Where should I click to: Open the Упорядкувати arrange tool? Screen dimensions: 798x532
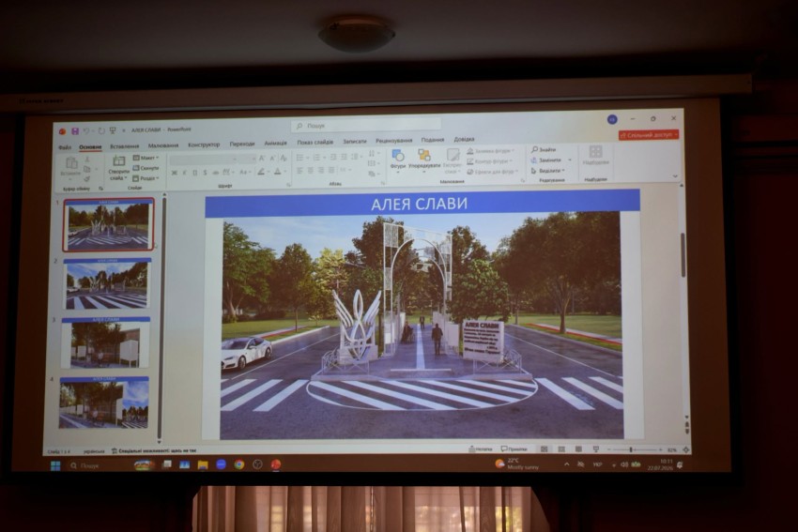tap(424, 159)
